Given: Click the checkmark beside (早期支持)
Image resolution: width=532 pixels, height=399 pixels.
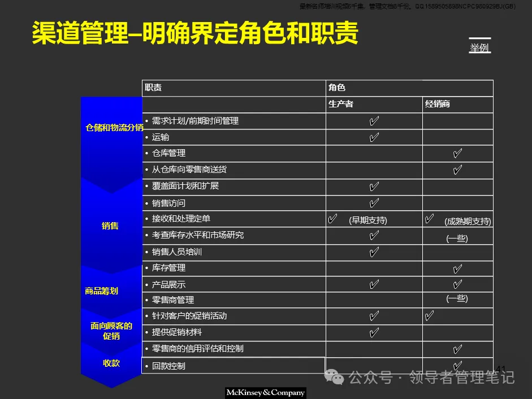Looking at the screenshot, I should tap(332, 219).
